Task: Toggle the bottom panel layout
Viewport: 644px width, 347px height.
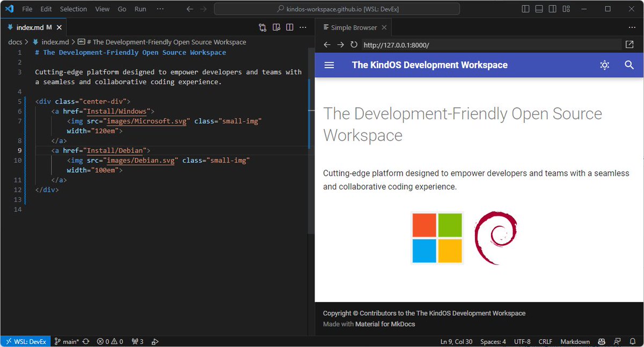Action: click(539, 9)
